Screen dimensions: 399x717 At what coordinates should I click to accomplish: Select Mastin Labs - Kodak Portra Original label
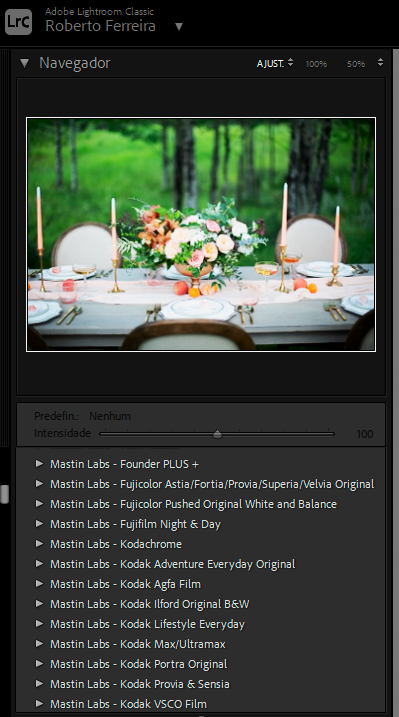point(139,664)
